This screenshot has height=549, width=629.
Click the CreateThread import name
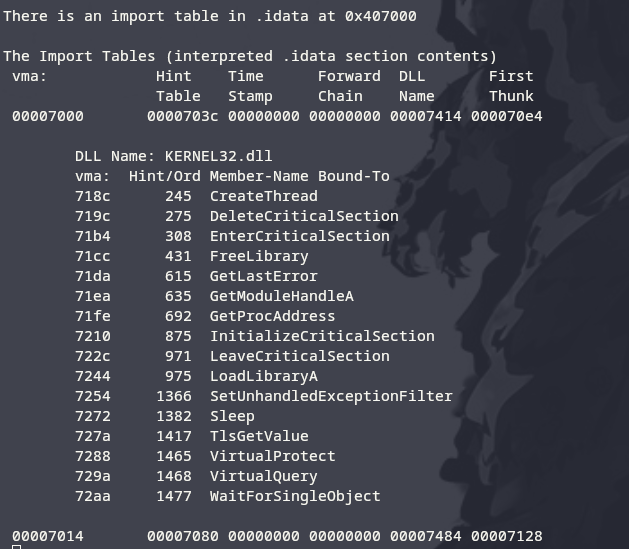click(263, 196)
